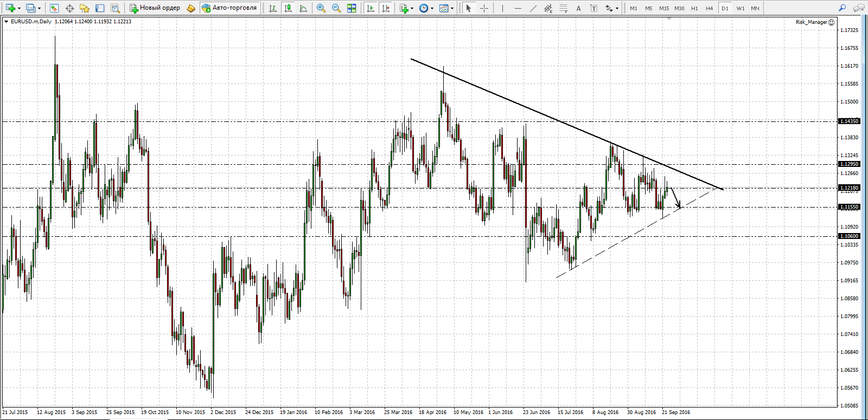Select the Vertical Line drawing tool
The height and width of the screenshot is (420, 868).
tap(502, 8)
